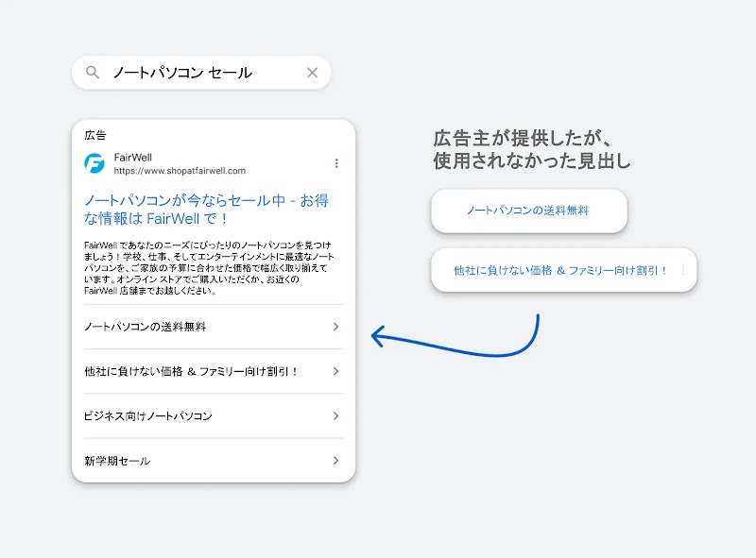Expand the ビジネス向けノートパソコン sitelink chevron
The height and width of the screenshot is (558, 756).
[335, 416]
